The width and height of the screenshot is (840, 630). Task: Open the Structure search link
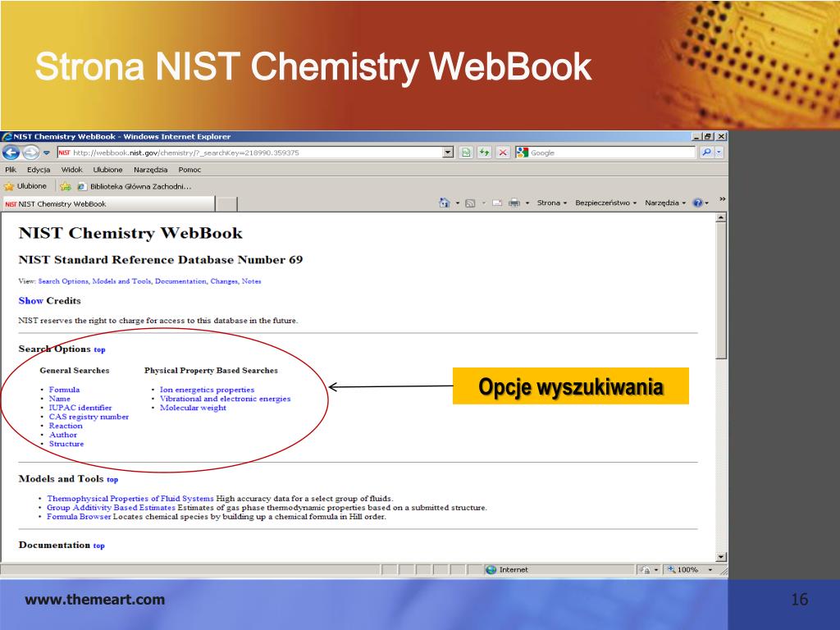tap(66, 444)
